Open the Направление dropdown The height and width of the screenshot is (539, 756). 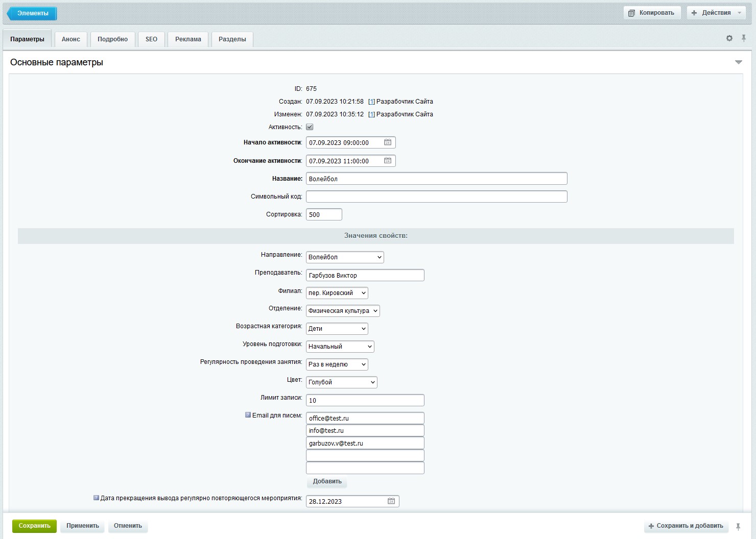tap(345, 257)
